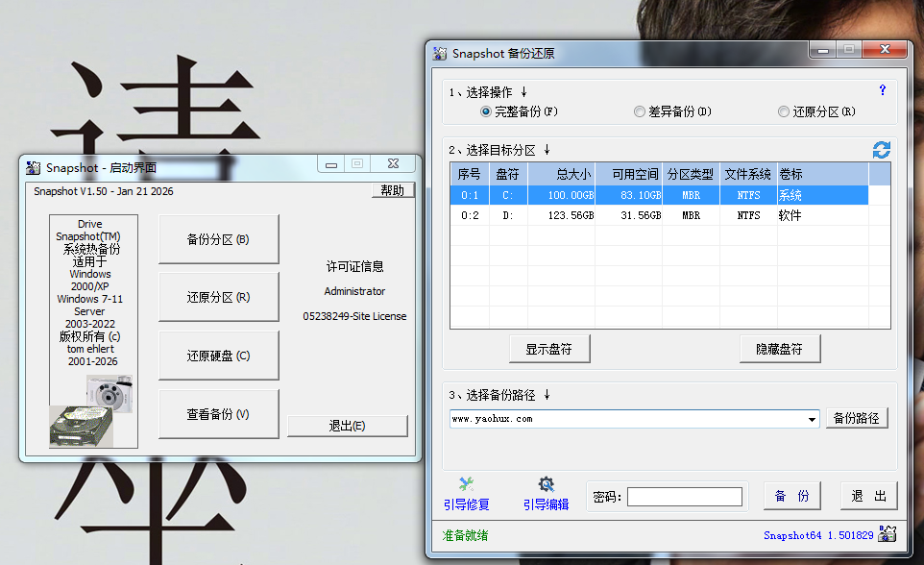
Task: Select the D: 软件 partition row
Action: pos(659,216)
